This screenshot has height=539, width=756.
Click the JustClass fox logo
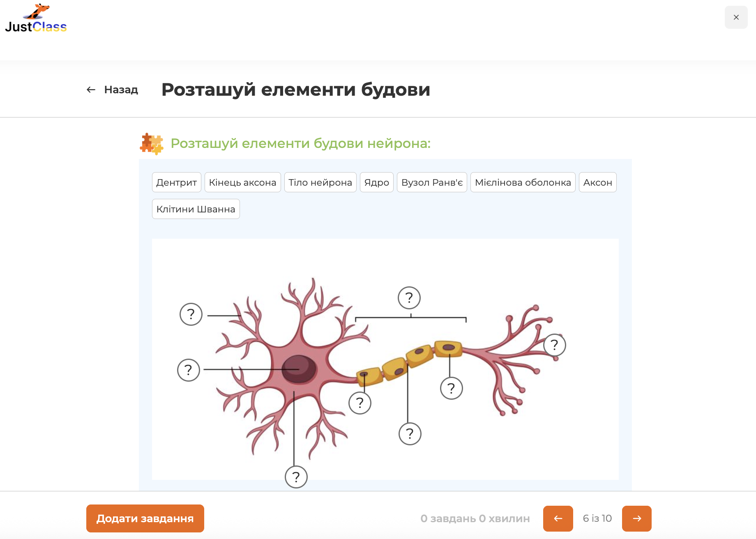[x=36, y=18]
